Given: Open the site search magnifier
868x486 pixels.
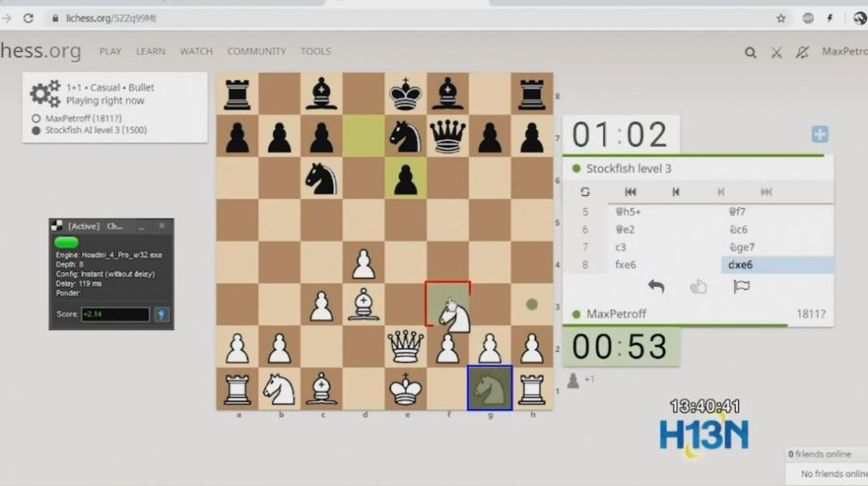Looking at the screenshot, I should 750,53.
